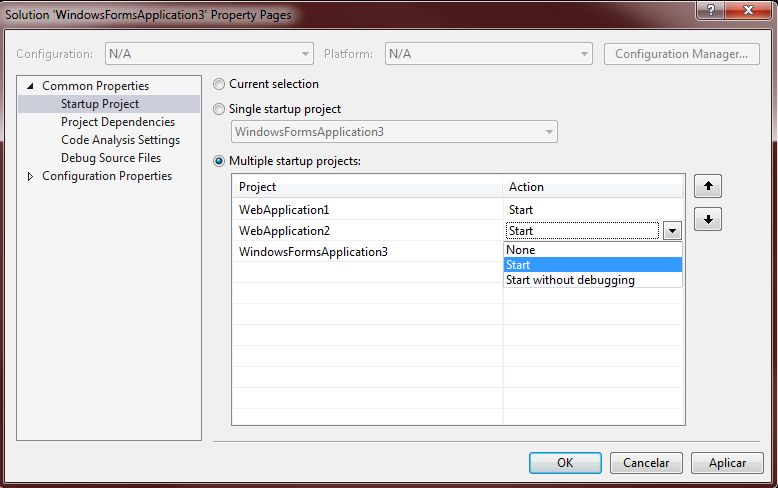Select the Current selection radio option
Image resolution: width=778 pixels, height=488 pixels.
click(x=219, y=84)
